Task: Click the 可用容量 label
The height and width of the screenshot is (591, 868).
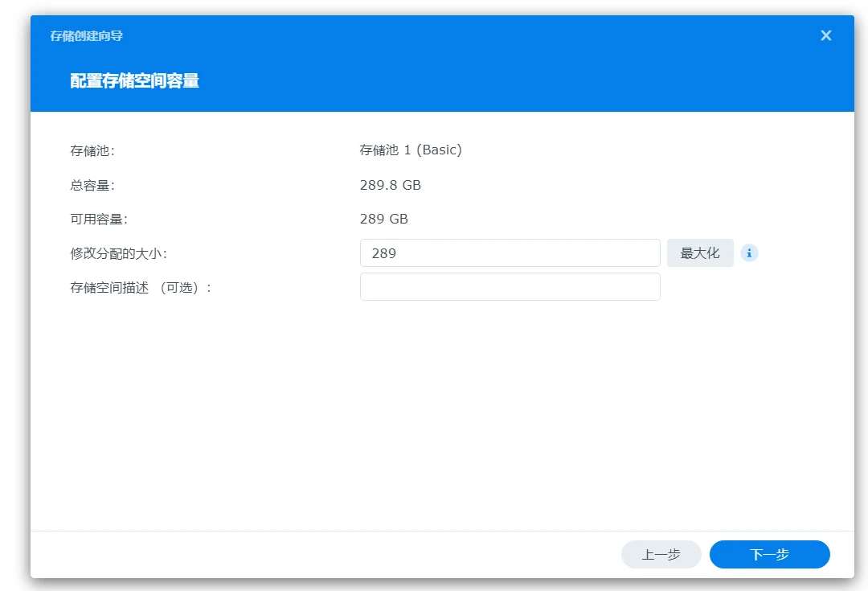Action: [99, 220]
